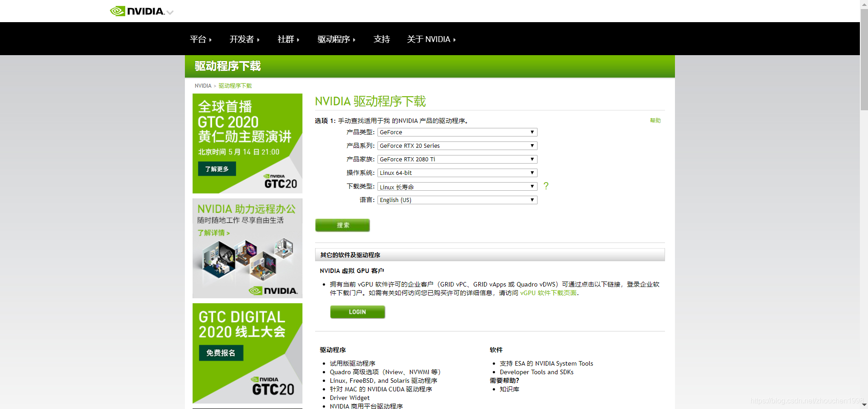Open the 驱动程序 menu
The width and height of the screenshot is (868, 409).
[x=336, y=39]
